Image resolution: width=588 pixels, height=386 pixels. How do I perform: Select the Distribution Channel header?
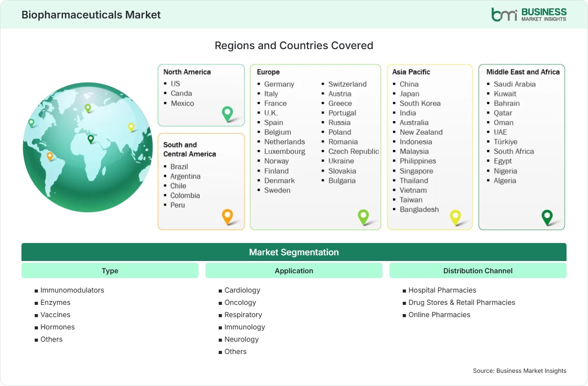tap(478, 271)
